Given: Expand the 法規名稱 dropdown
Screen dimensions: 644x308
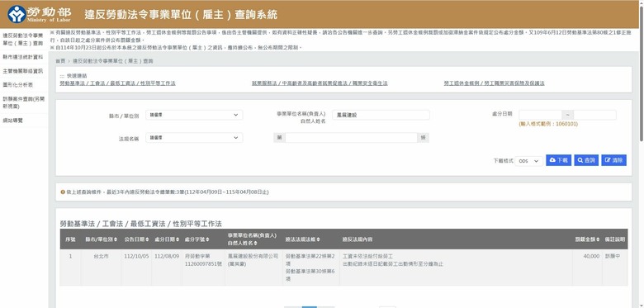Looking at the screenshot, I should (194, 138).
